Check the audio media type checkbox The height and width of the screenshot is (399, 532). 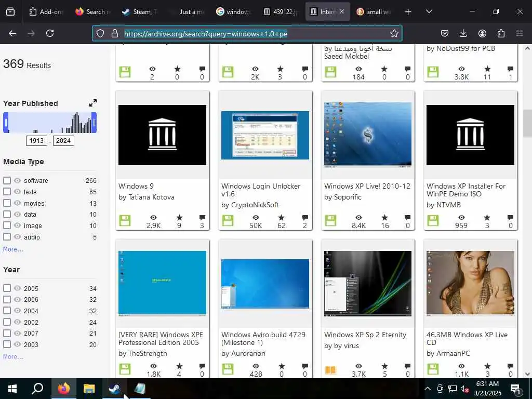click(x=7, y=237)
